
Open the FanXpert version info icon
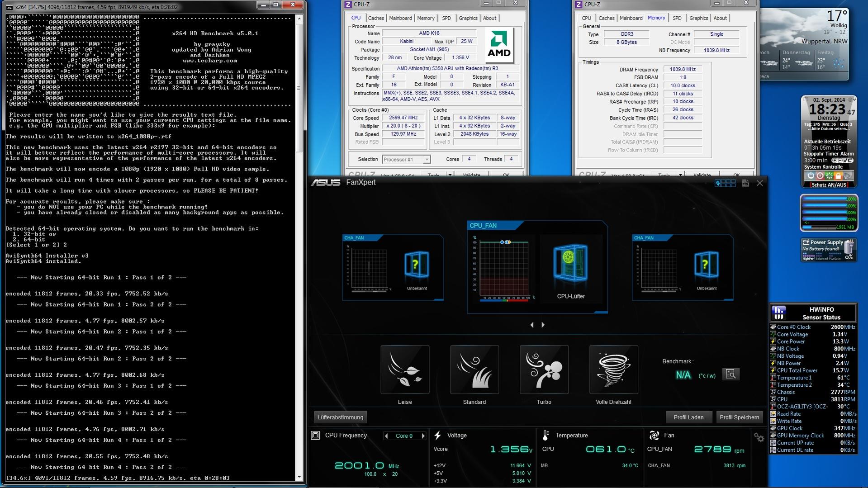click(745, 183)
